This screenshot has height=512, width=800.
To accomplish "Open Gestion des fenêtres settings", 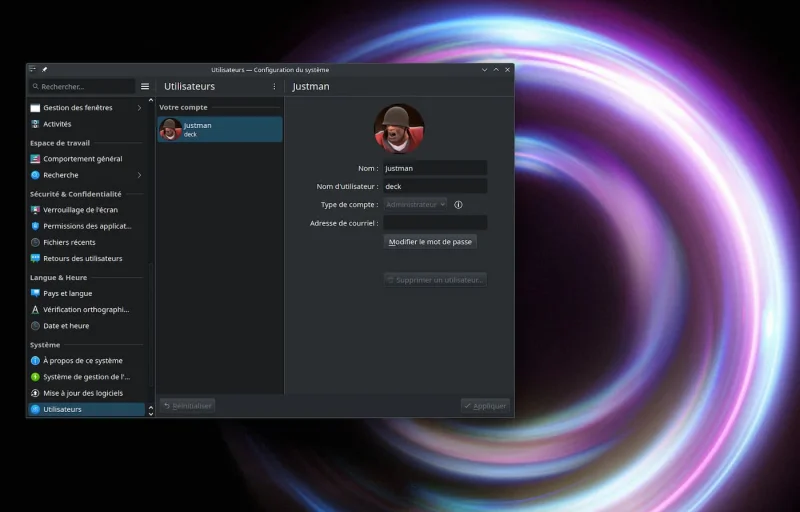I will pyautogui.click(x=86, y=108).
